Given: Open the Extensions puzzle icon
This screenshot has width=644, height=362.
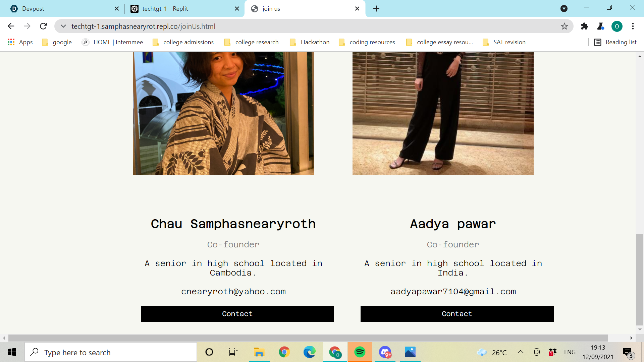Looking at the screenshot, I should tap(585, 26).
